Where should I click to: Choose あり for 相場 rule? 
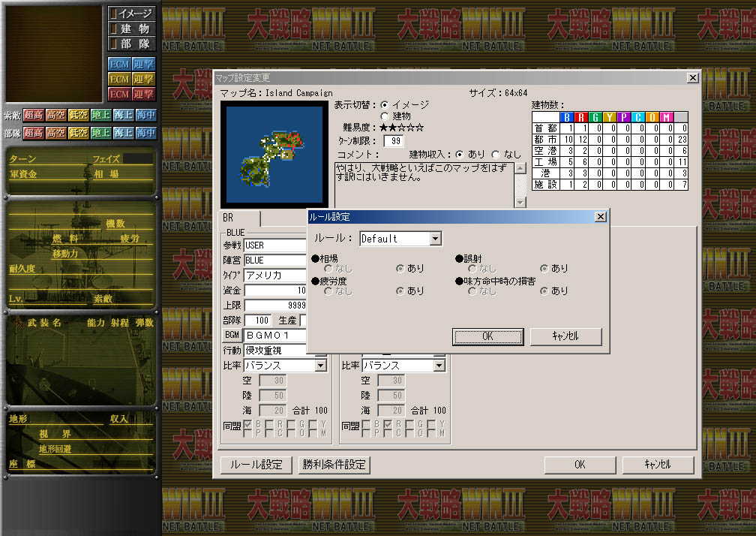tap(400, 268)
